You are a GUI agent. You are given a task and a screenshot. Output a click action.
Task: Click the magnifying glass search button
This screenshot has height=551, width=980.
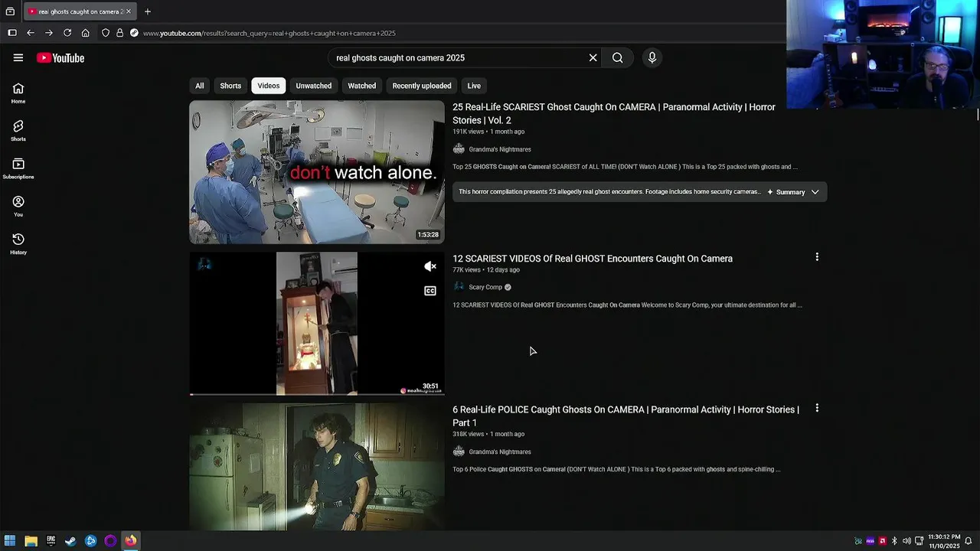pyautogui.click(x=617, y=57)
